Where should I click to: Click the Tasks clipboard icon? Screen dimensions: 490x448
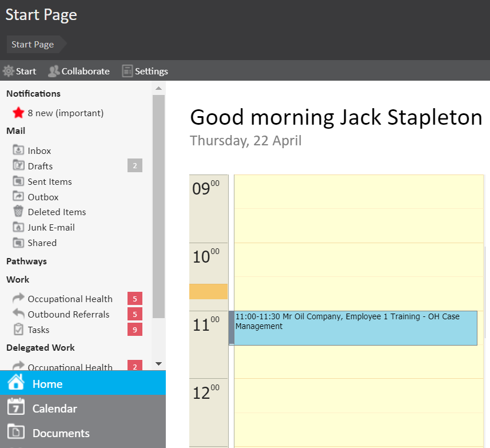tap(18, 330)
